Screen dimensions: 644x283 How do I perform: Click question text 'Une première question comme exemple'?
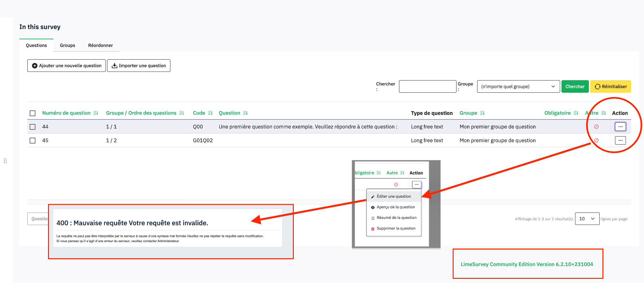click(x=308, y=127)
